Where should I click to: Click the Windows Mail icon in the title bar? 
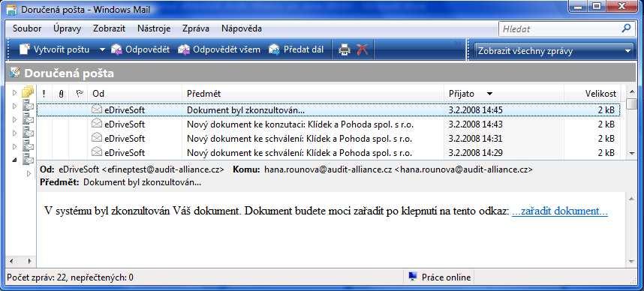point(12,9)
